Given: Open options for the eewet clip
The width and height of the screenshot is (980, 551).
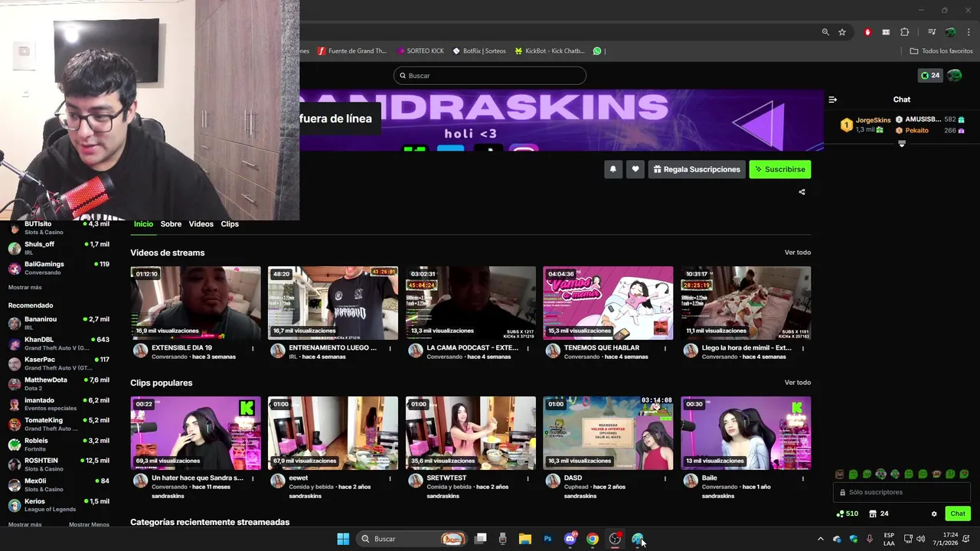Looking at the screenshot, I should pyautogui.click(x=390, y=479).
